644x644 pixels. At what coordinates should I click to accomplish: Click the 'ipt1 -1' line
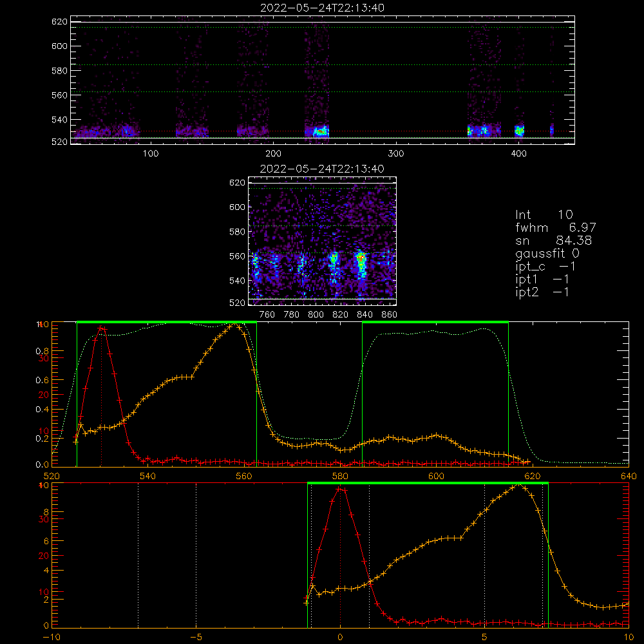coord(542,279)
